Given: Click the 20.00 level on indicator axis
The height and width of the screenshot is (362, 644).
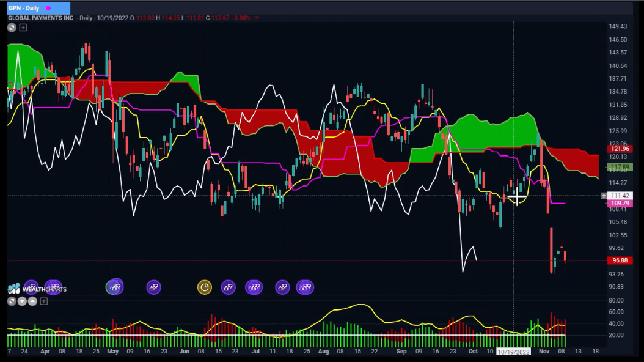Looking at the screenshot, I should [616, 335].
